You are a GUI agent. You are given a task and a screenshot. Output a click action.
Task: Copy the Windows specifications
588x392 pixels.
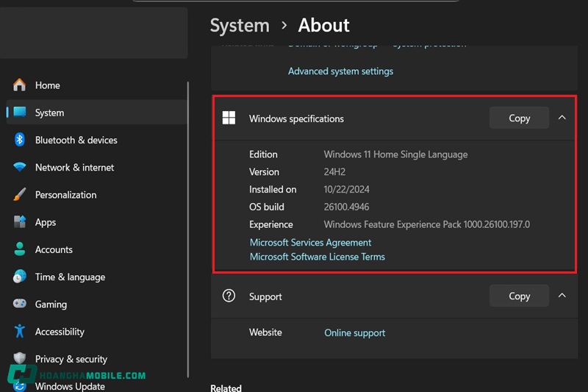click(519, 118)
